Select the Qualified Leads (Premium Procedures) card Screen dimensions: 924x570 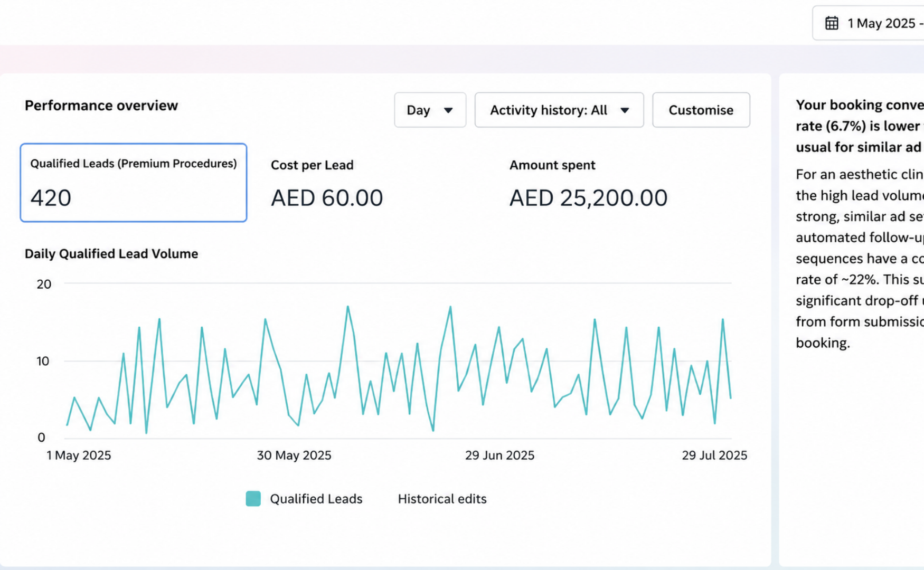[x=134, y=183]
